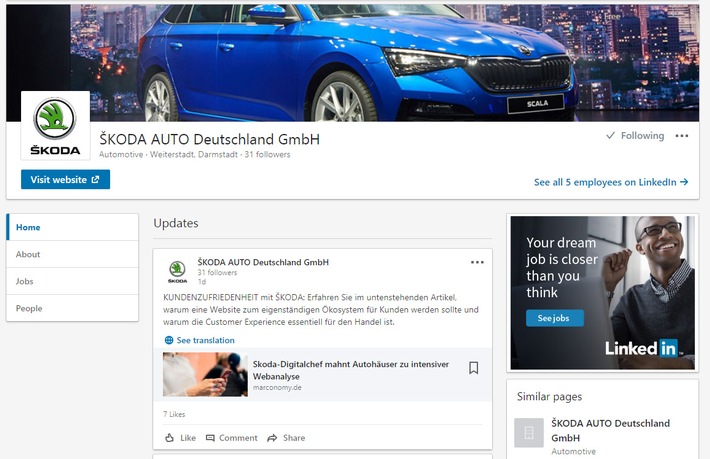The height and width of the screenshot is (459, 710).
Task: Open the page header three-dots menu
Action: pos(681,136)
